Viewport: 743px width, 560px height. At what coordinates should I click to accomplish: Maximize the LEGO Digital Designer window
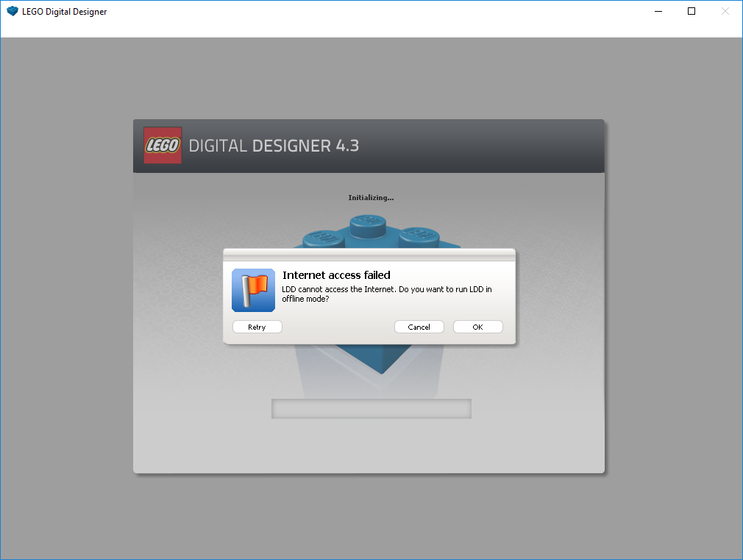tap(691, 12)
